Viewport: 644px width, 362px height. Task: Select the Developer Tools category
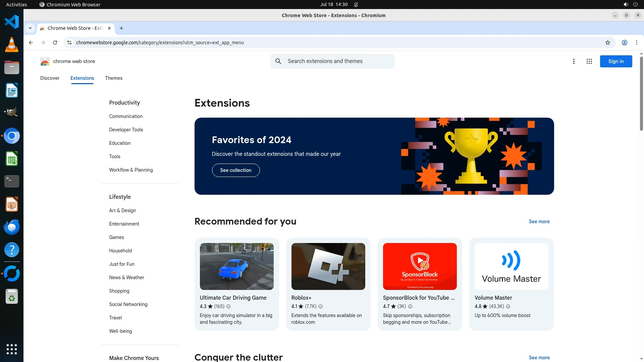tap(126, 130)
